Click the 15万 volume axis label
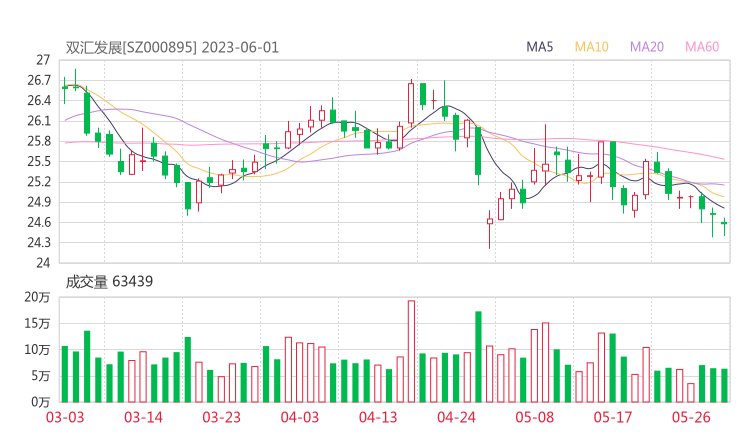This screenshot has width=740, height=440. click(x=37, y=324)
